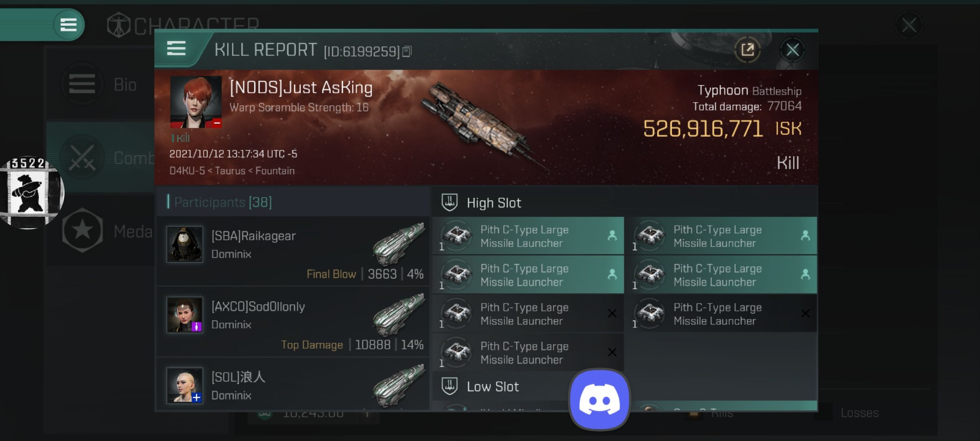Select Raikagear's Final Blow participant entry
The height and width of the screenshot is (441, 980).
293,251
